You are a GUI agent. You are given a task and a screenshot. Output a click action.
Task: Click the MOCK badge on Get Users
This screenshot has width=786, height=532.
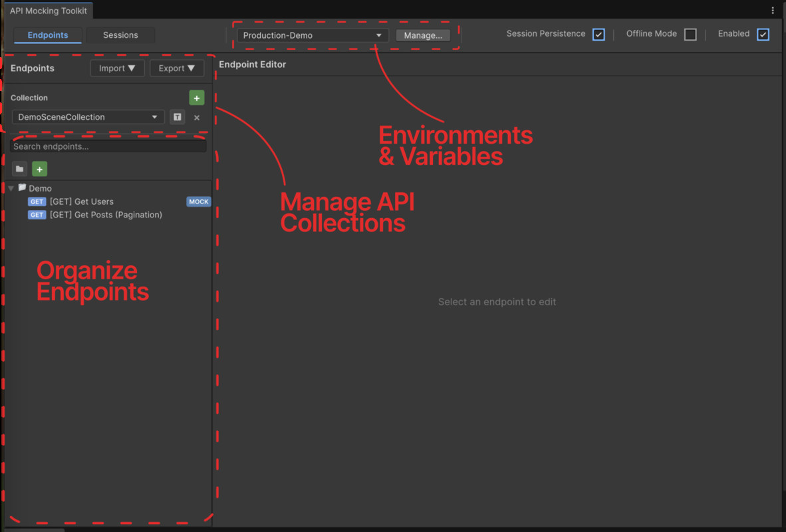coord(199,201)
